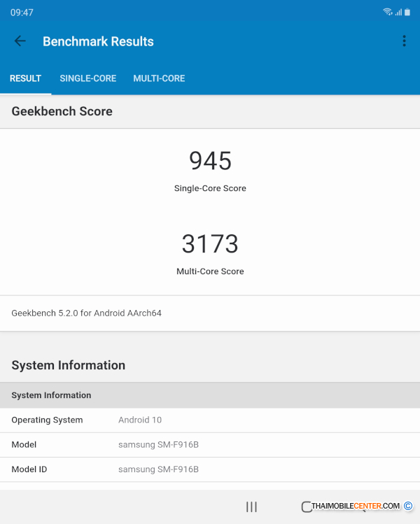This screenshot has height=524, width=420.
Task: Tap the gray System Information table header
Action: click(210, 395)
